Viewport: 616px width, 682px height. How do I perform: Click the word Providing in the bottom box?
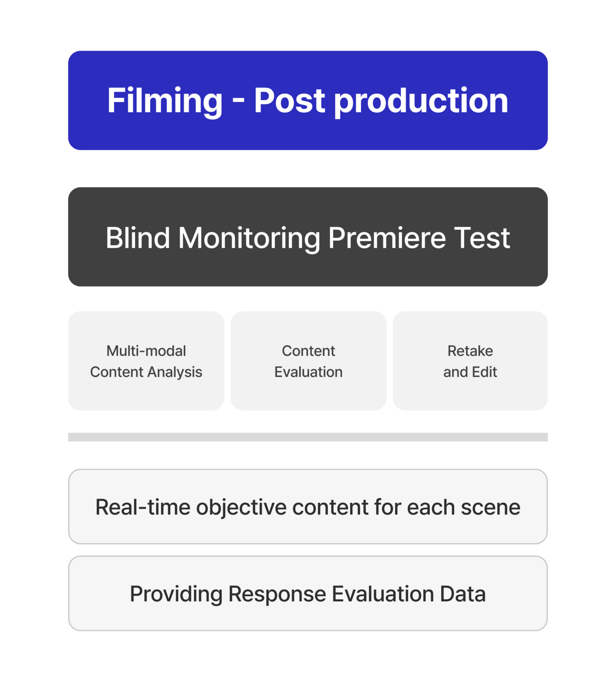176,594
